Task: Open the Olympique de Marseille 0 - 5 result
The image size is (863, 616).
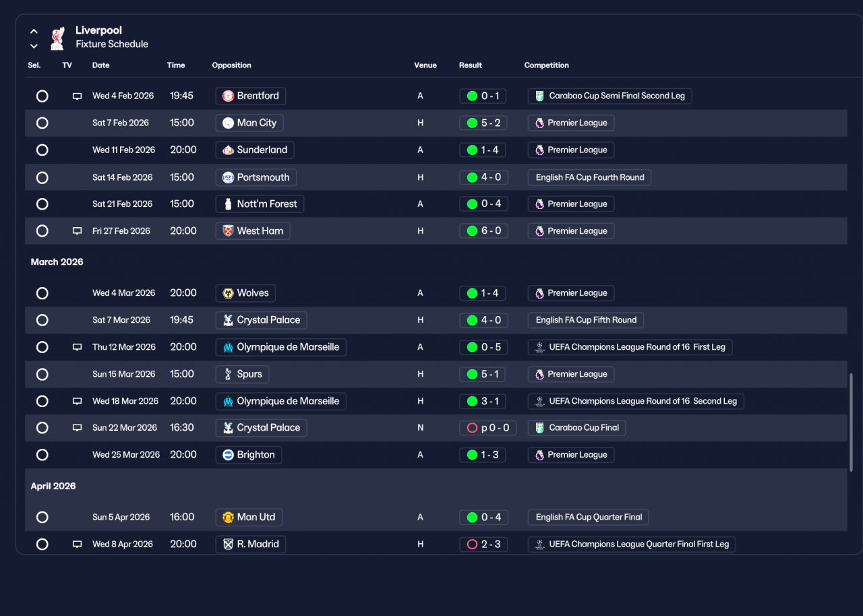Action: click(483, 347)
